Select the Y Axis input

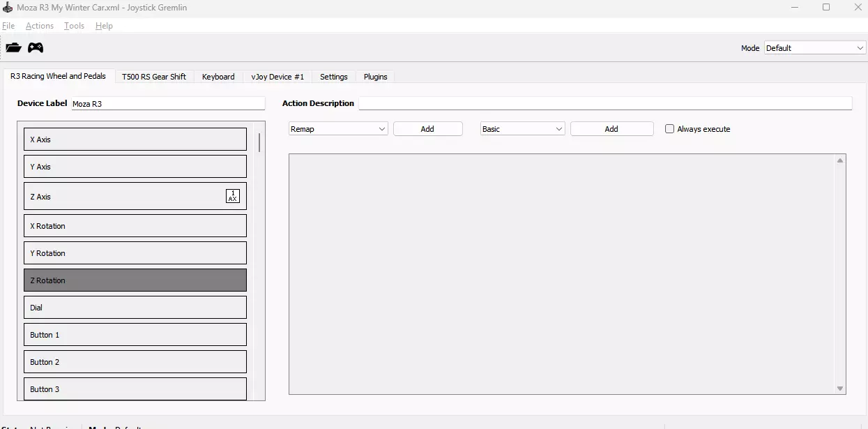point(135,167)
